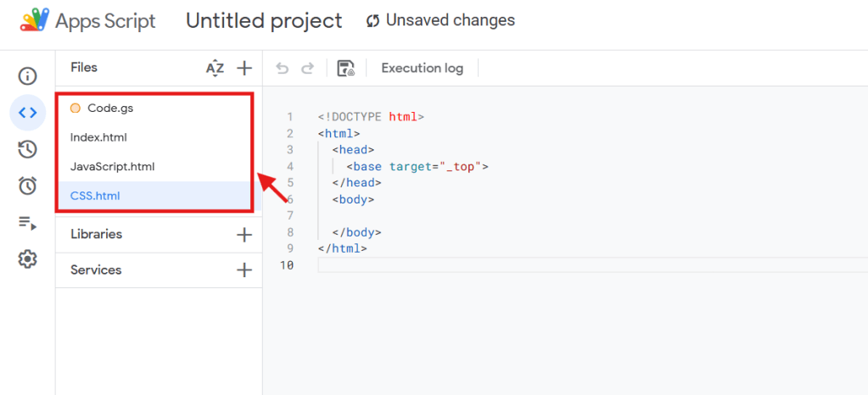This screenshot has width=868, height=395.
Task: Select the Editor code icon in sidebar
Action: 28,113
